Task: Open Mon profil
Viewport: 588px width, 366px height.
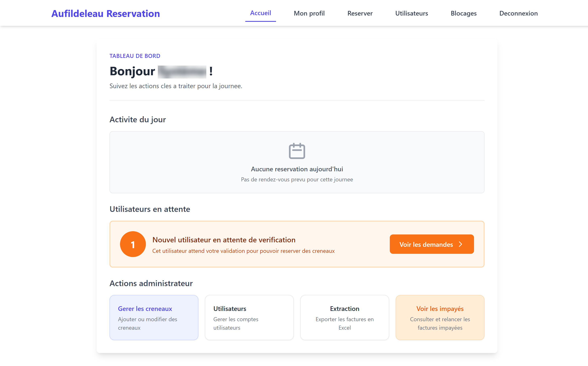Action: point(309,13)
